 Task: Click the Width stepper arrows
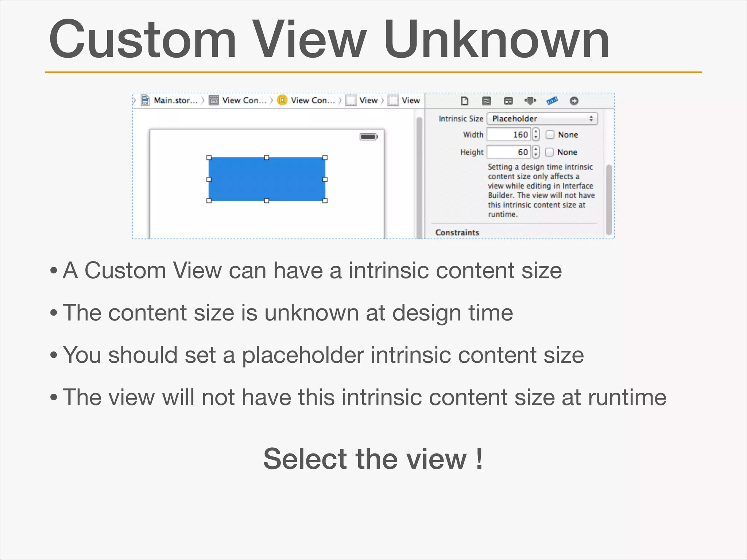(535, 135)
